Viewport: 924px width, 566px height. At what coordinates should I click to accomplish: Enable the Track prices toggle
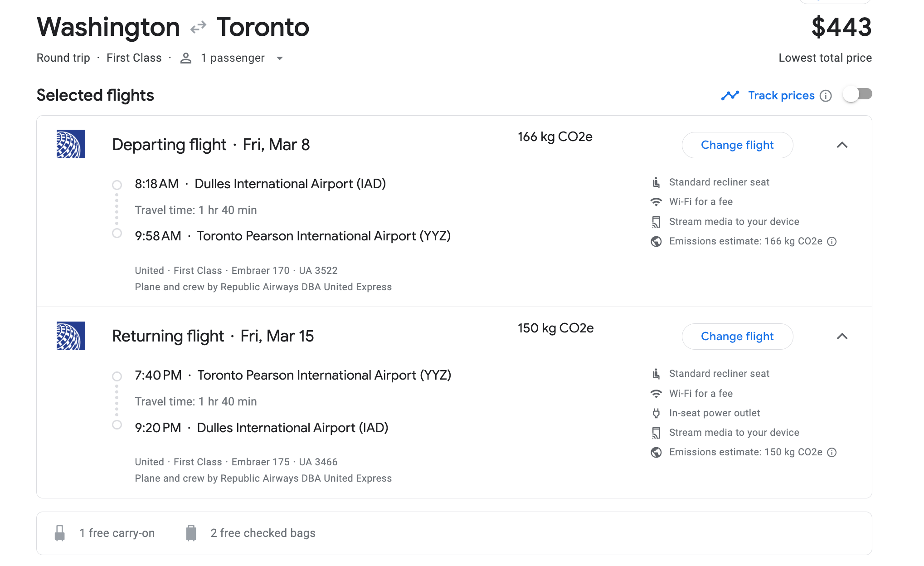point(857,94)
